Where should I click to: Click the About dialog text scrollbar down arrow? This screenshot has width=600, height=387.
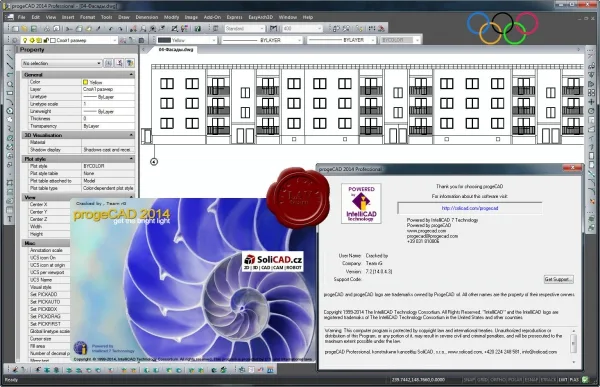point(574,362)
